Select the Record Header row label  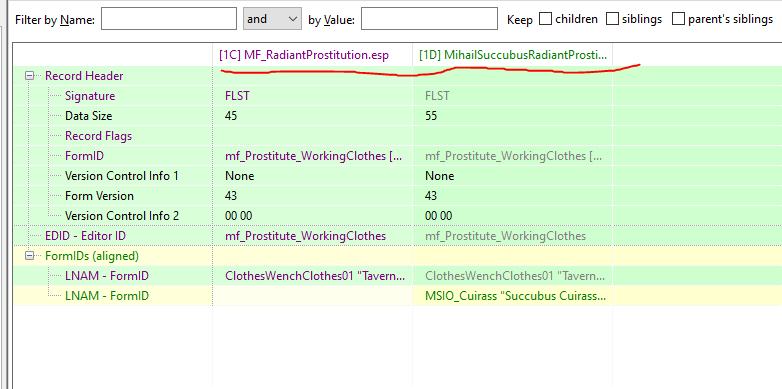point(84,76)
